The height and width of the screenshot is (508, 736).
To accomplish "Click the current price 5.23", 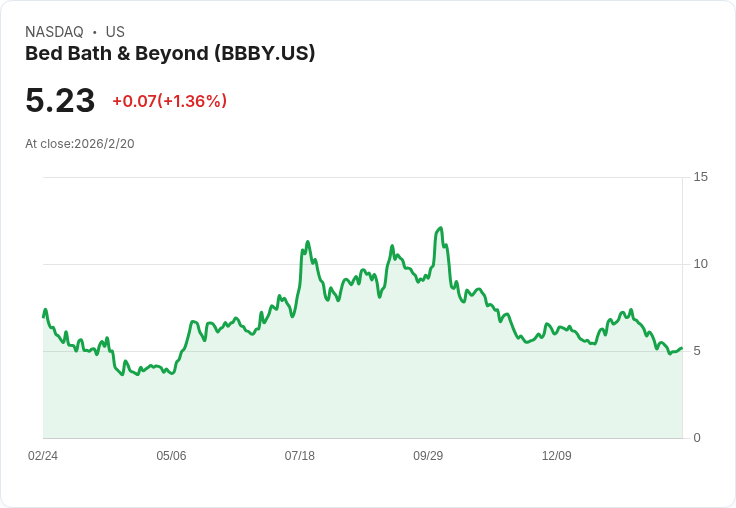I will click(60, 100).
